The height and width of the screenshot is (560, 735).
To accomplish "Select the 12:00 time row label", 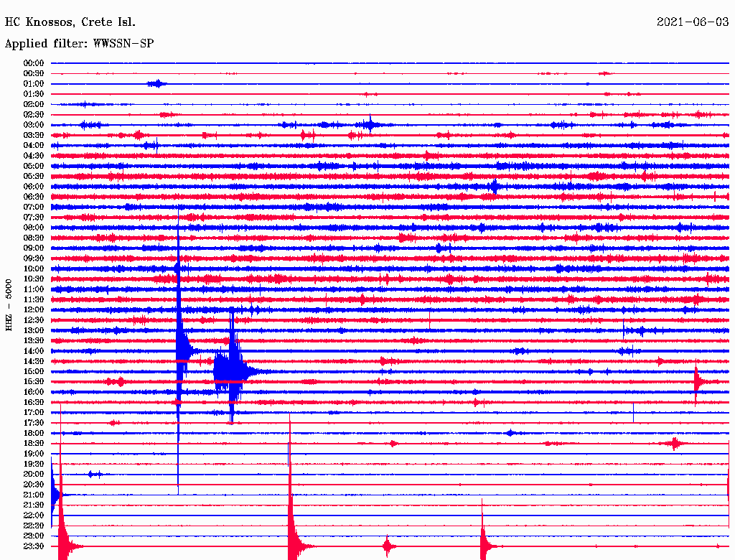I will (x=34, y=309).
